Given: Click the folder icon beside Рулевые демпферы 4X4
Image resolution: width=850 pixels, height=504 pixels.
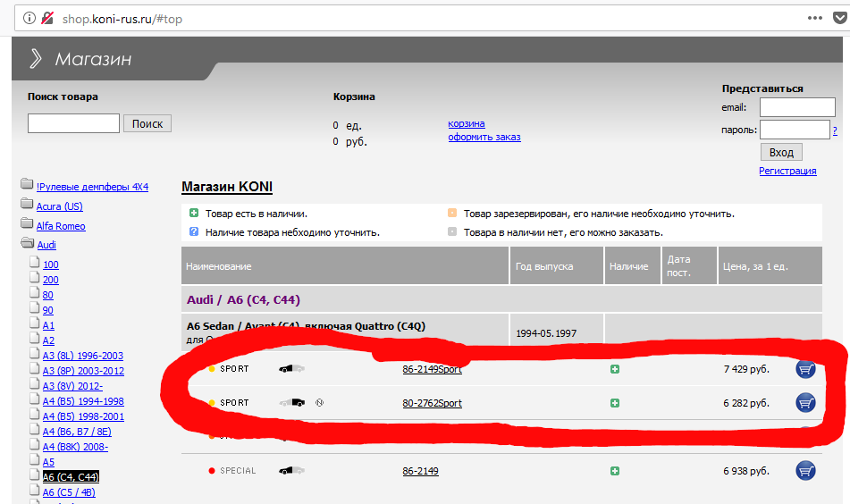Looking at the screenshot, I should coord(27,184).
